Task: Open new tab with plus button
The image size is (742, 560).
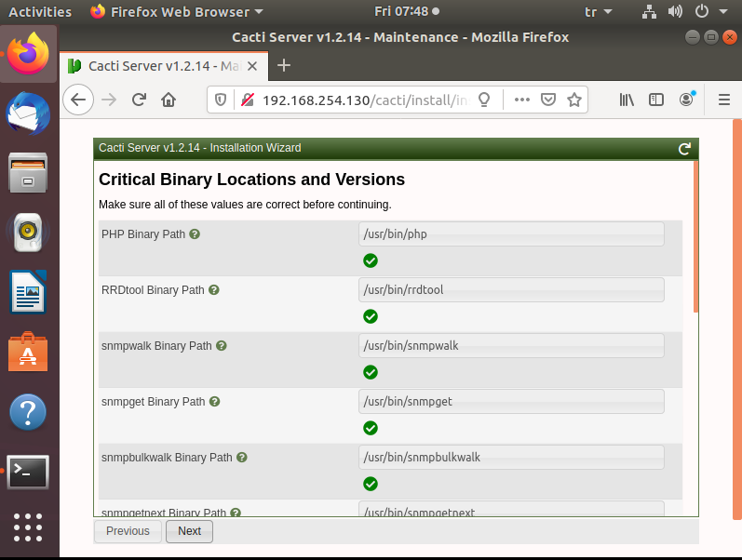Action: point(283,65)
